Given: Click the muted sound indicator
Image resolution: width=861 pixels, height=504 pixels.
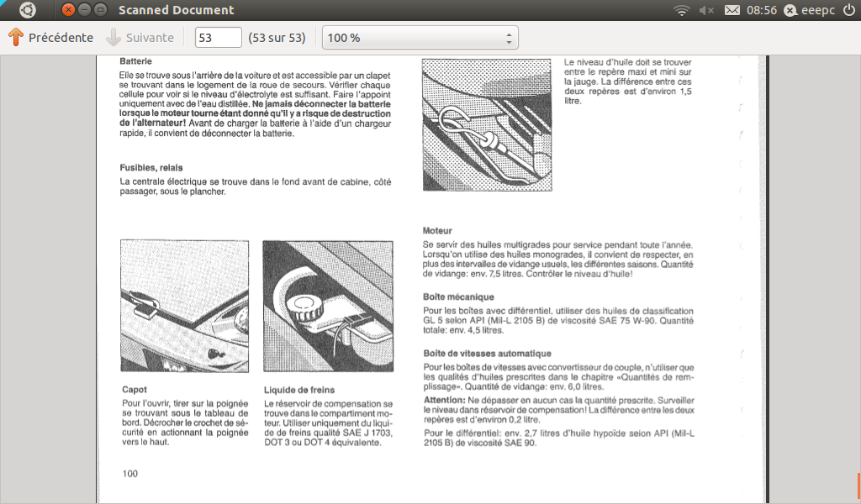Looking at the screenshot, I should coord(706,10).
